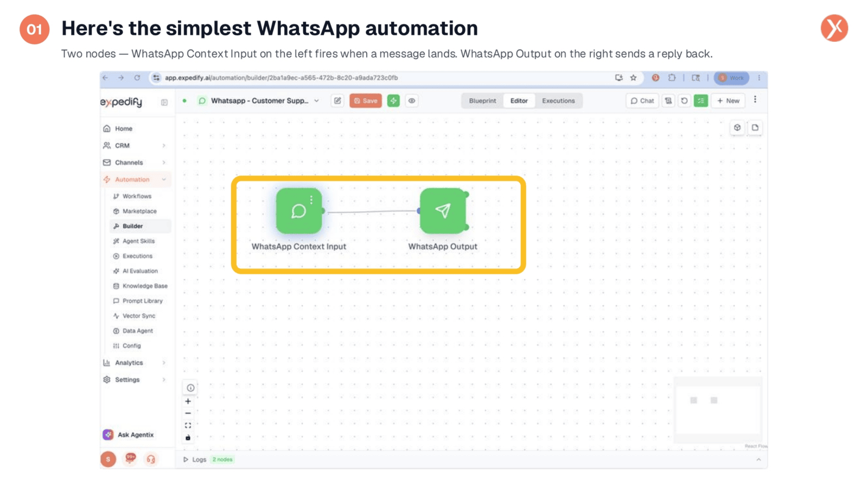Click the document icon at canvas top right

(x=755, y=128)
